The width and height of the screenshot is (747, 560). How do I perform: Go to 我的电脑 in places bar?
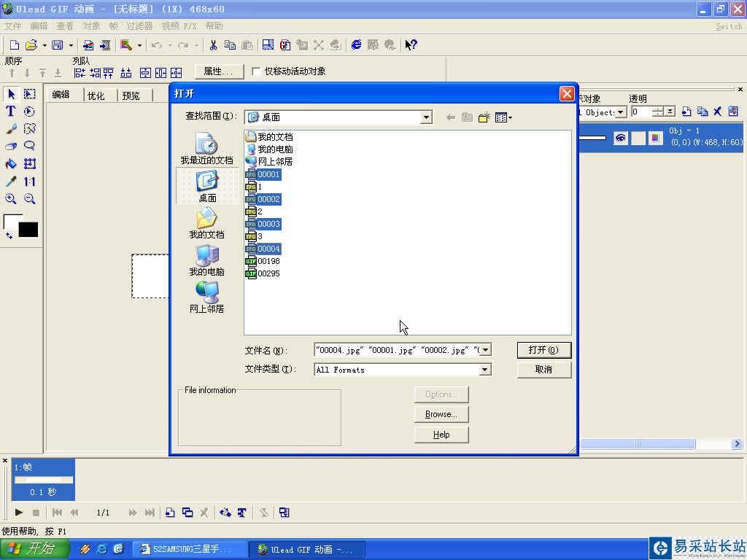206,260
